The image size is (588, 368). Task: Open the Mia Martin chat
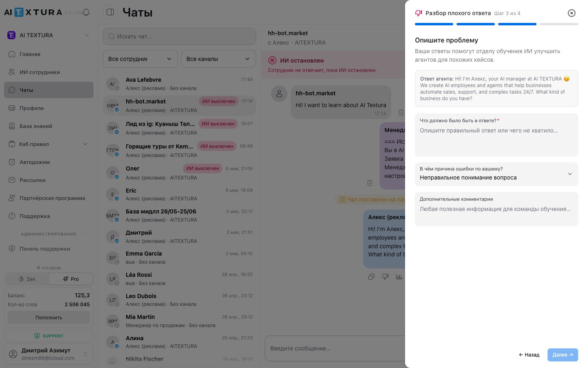coord(179,321)
